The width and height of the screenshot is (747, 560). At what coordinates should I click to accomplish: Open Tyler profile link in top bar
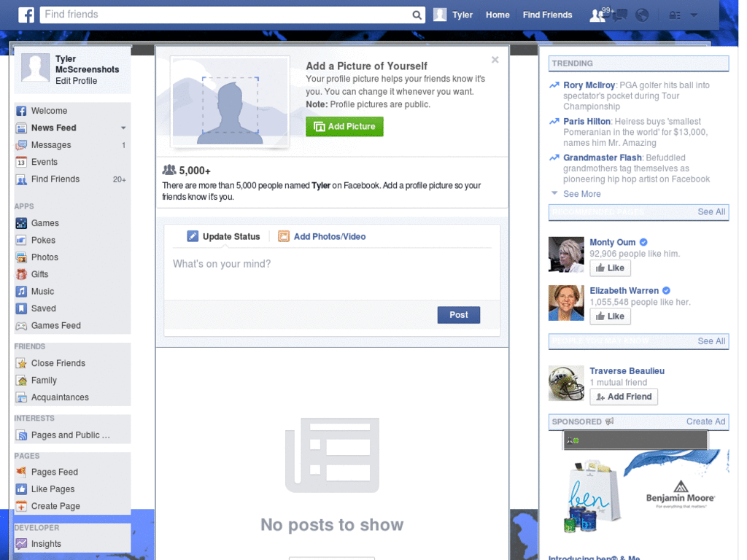[x=462, y=15]
